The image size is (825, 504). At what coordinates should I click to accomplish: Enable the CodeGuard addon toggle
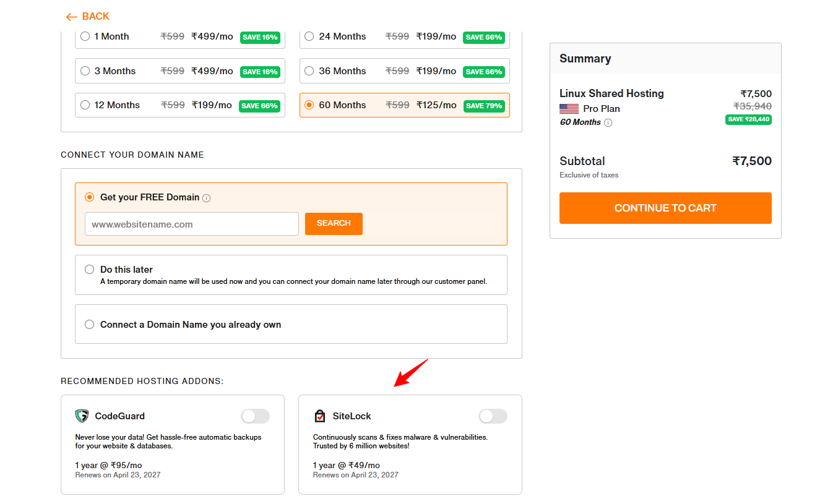tap(256, 416)
